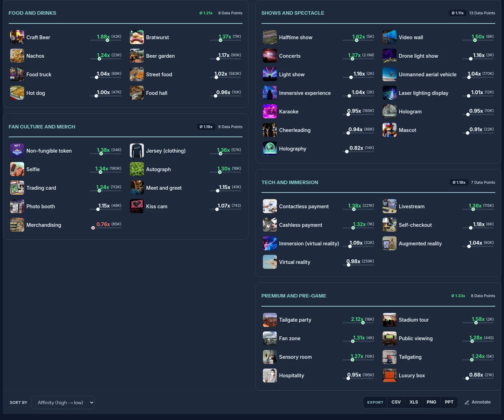
Task: Select the Drone light show thumbnail
Action: click(390, 56)
